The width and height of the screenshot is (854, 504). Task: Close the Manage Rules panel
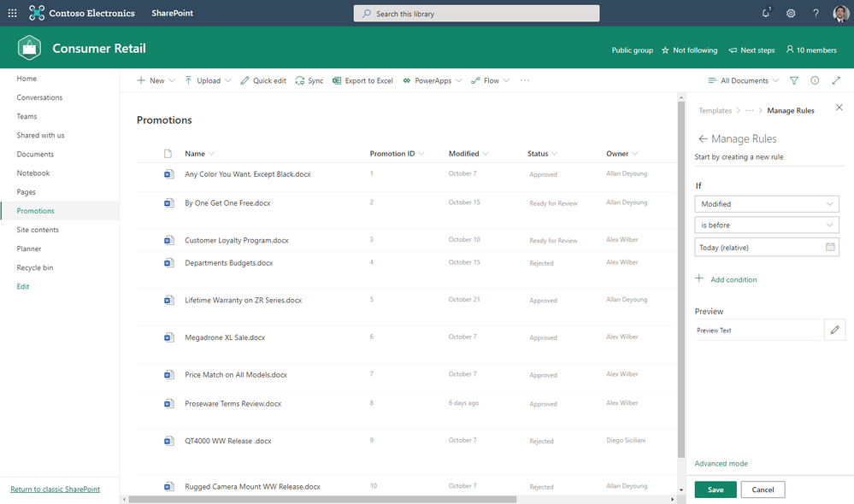point(839,108)
